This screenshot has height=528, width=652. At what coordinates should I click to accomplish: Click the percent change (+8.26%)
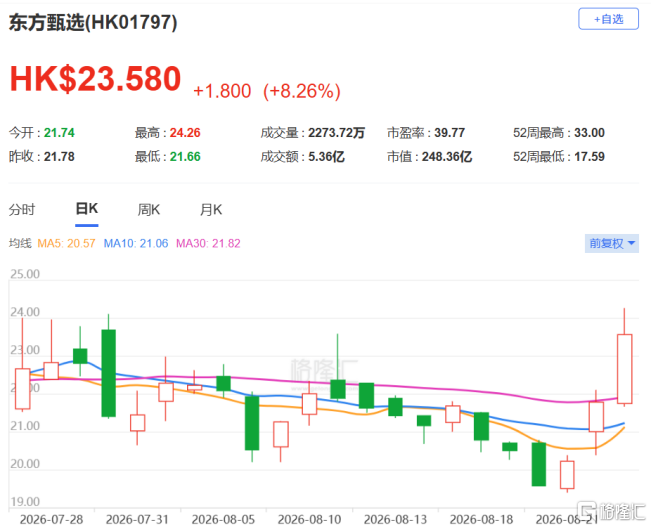(x=302, y=91)
